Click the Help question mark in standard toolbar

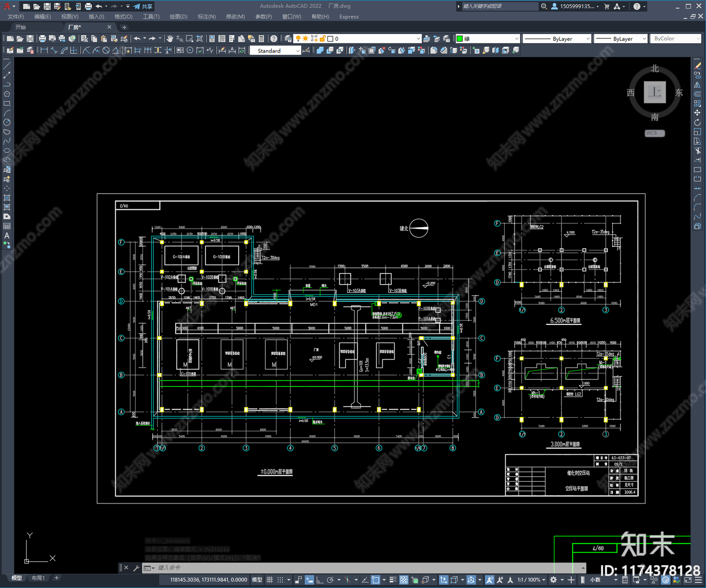coord(274,39)
